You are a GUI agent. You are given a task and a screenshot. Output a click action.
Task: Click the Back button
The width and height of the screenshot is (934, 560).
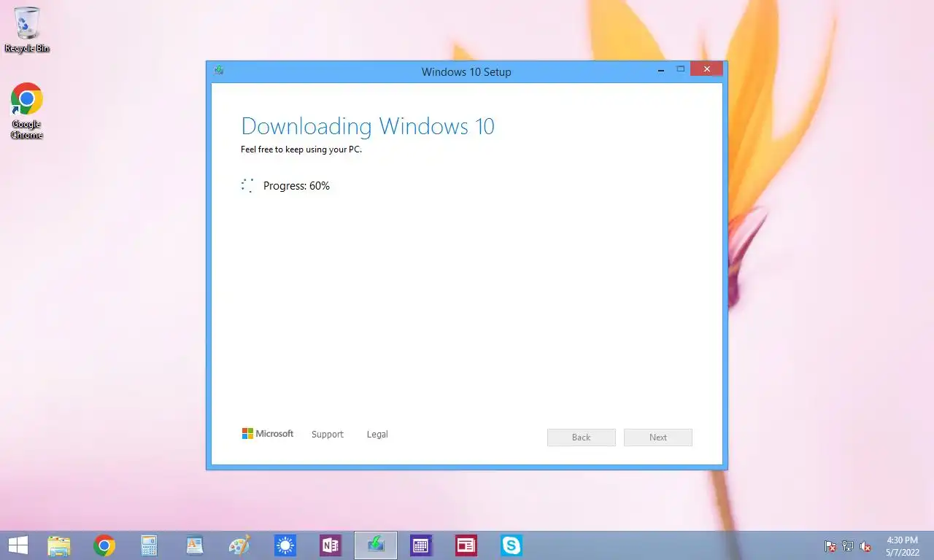coord(582,437)
